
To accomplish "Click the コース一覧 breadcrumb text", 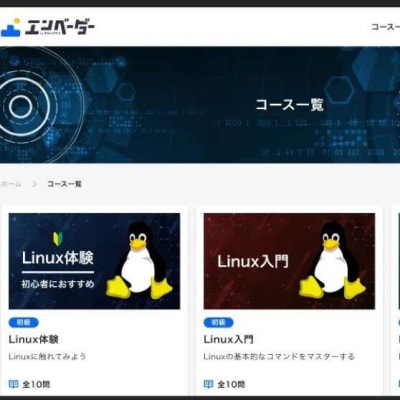I will [64, 184].
